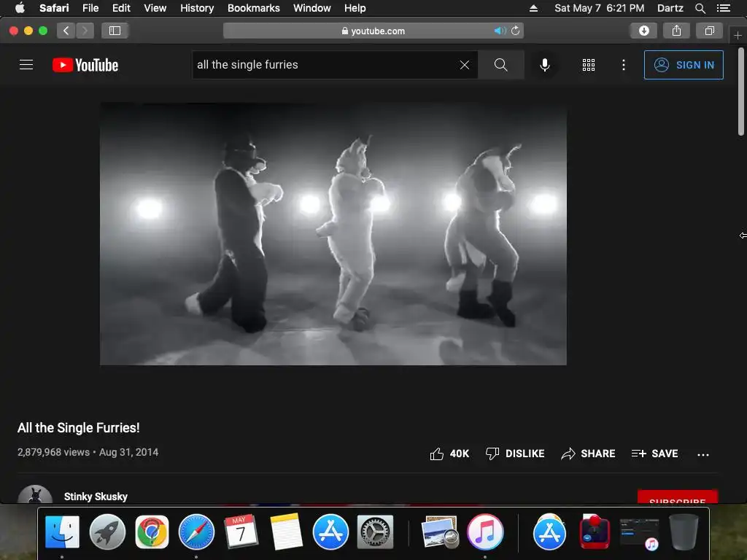
Task: Mute tab audio via speaker icon in address bar
Action: 500,31
